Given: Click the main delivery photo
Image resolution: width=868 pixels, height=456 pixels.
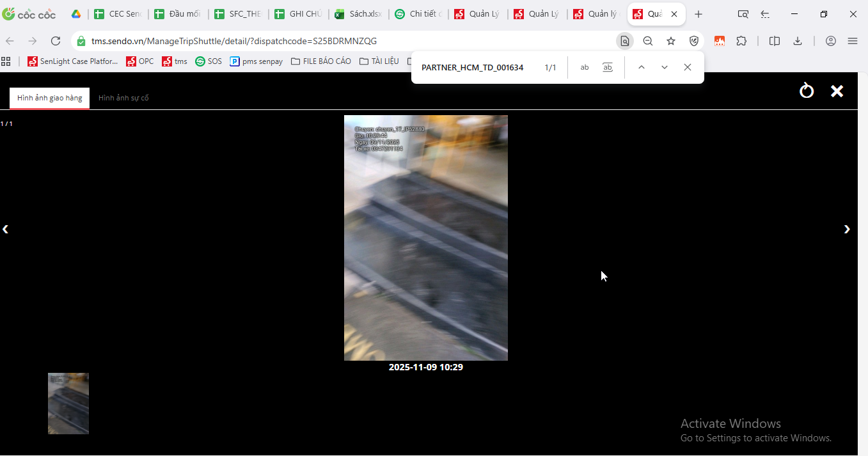Looking at the screenshot, I should click(426, 238).
